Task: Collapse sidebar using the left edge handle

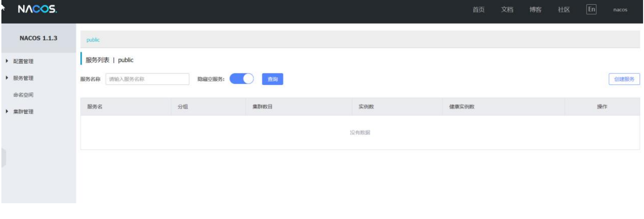Action: 3,158
